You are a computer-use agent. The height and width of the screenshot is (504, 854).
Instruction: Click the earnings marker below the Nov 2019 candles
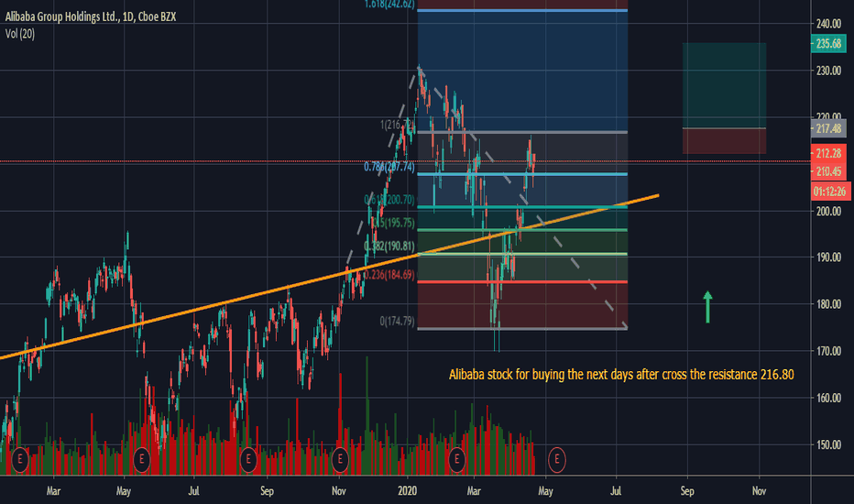[340, 459]
